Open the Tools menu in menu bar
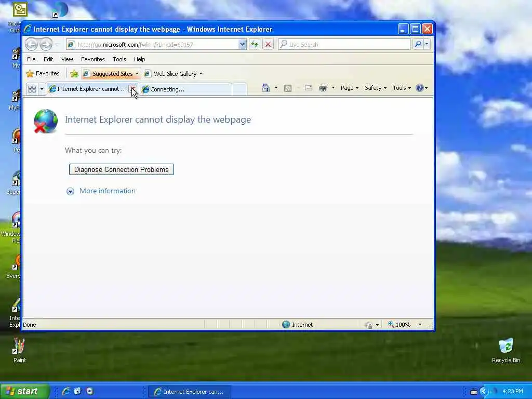The height and width of the screenshot is (399, 532). (x=119, y=59)
